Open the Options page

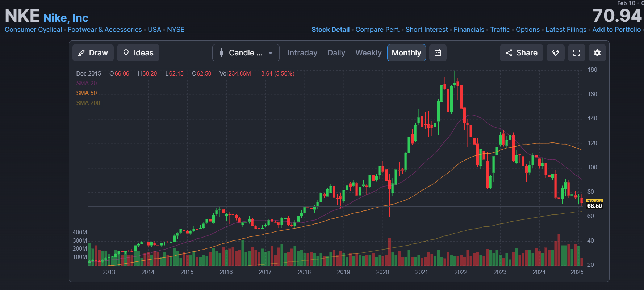tap(528, 30)
